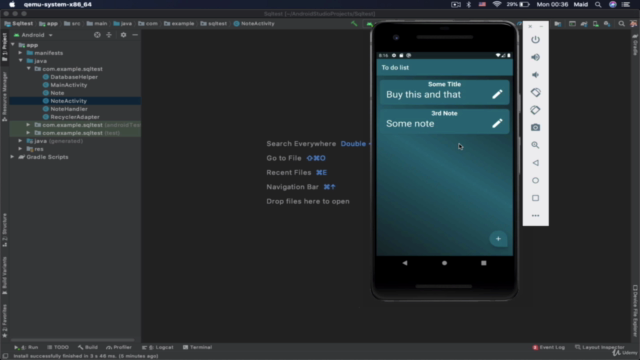Expand the java (generated) folder
Image resolution: width=640 pixels, height=360 pixels.
(x=21, y=141)
